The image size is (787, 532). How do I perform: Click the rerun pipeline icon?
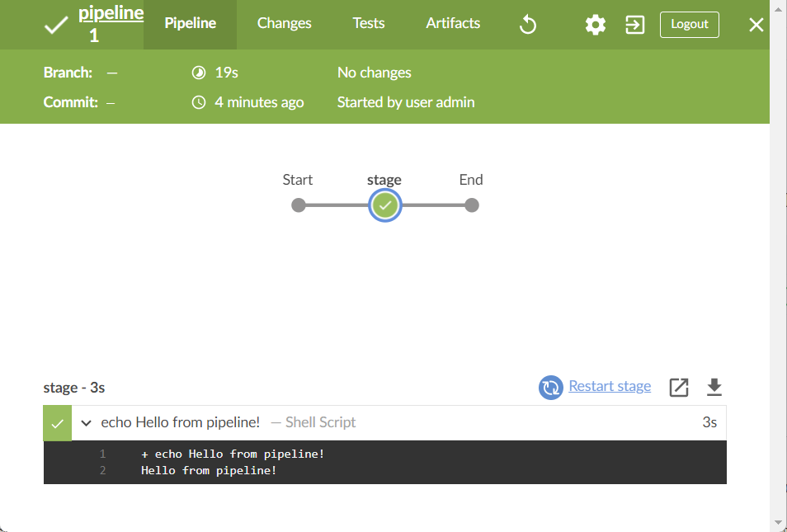click(527, 24)
